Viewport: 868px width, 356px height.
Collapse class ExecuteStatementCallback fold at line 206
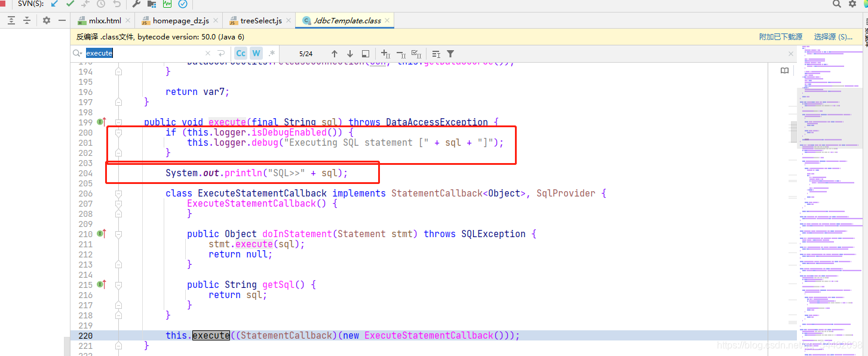(118, 194)
